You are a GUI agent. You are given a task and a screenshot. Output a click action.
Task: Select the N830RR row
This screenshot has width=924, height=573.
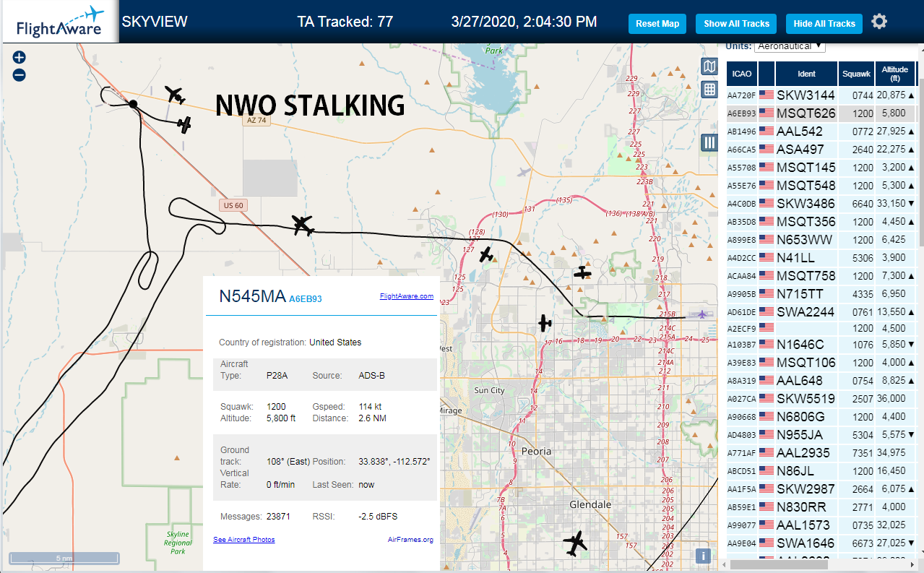(821, 507)
